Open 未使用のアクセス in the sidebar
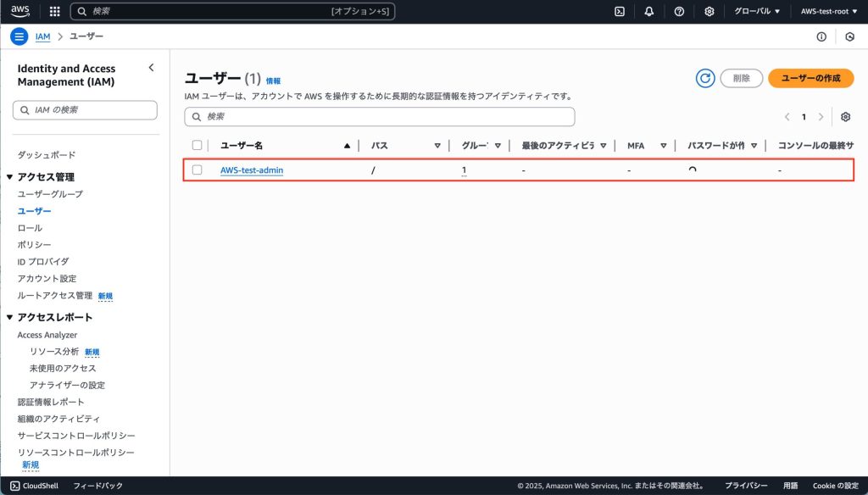Viewport: 868px width, 495px height. 63,368
